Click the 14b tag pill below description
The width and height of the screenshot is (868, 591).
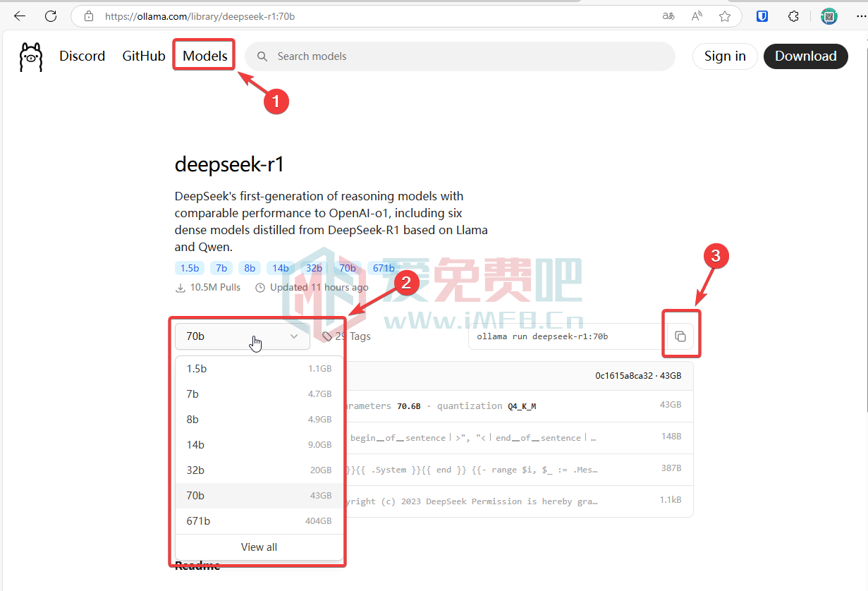pyautogui.click(x=281, y=268)
